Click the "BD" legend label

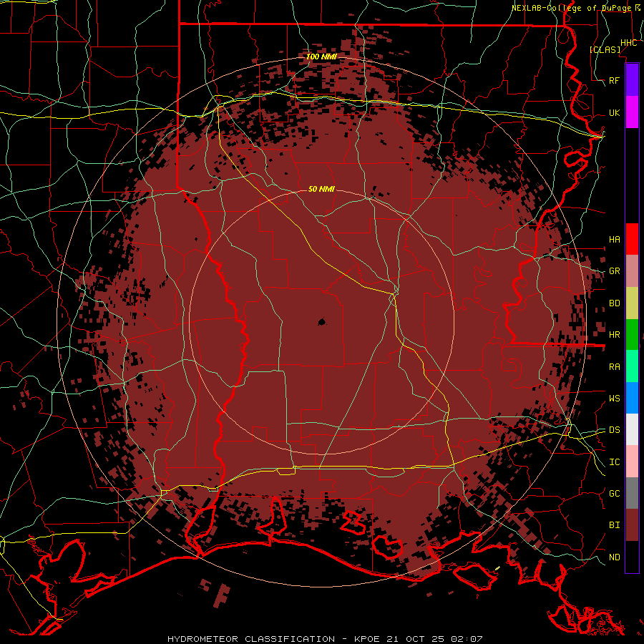[x=615, y=303]
